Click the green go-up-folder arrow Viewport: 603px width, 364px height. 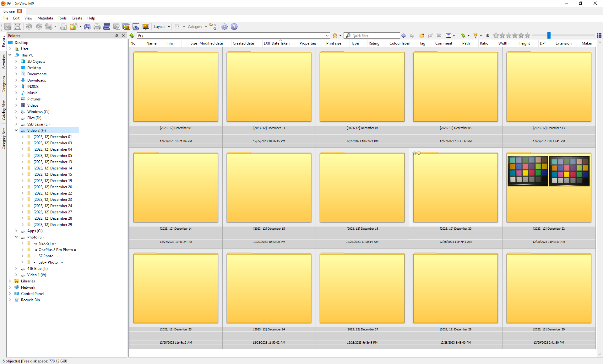[132, 35]
